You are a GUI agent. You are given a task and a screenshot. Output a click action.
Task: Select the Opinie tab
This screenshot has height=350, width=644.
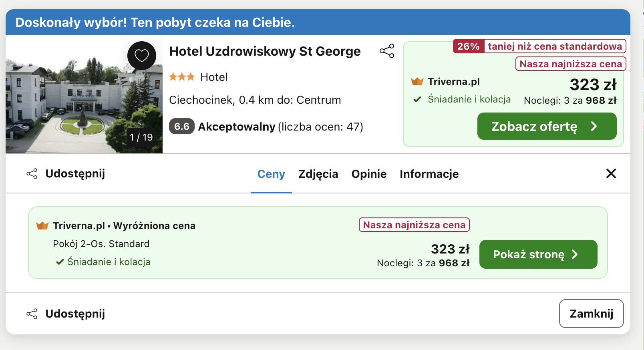point(369,174)
